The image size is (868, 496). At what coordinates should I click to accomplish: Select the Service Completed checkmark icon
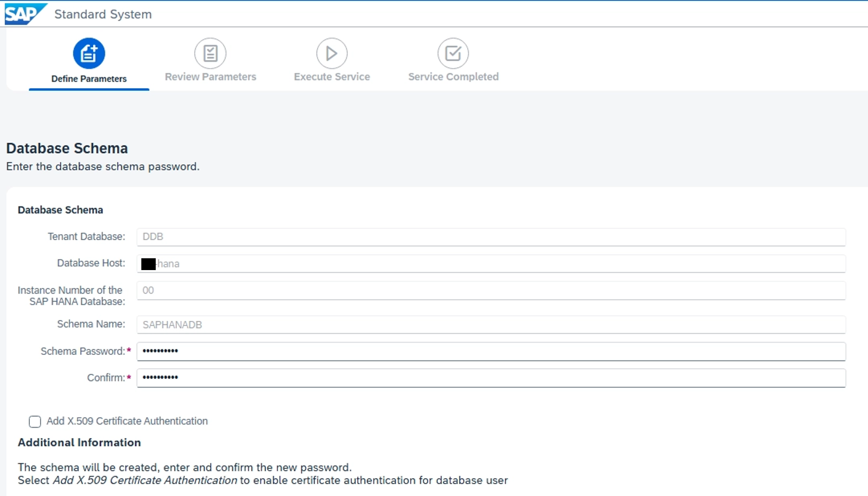pos(453,53)
